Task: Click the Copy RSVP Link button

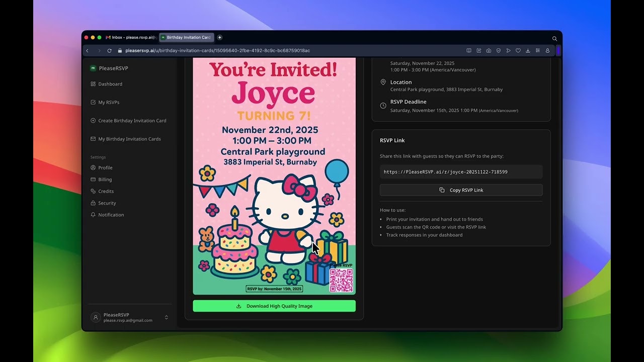Action: pos(461,190)
